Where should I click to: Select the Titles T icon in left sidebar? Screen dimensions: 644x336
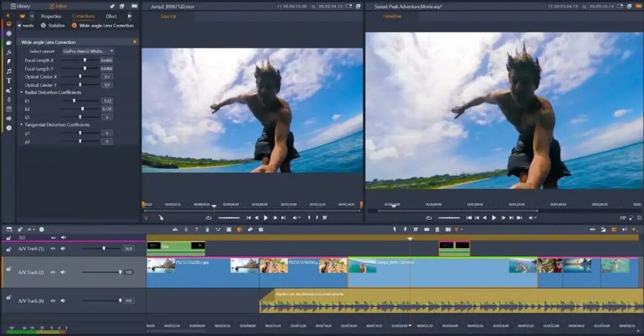pos(9,80)
